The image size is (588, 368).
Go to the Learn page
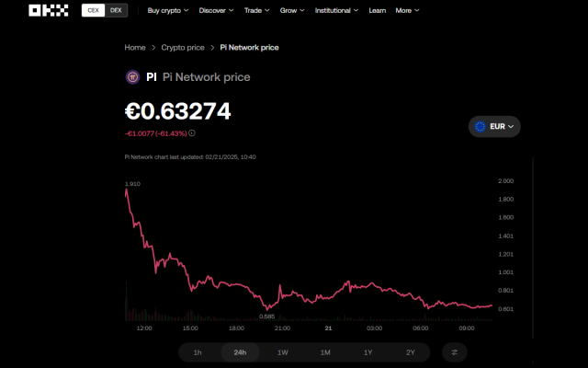pos(377,10)
